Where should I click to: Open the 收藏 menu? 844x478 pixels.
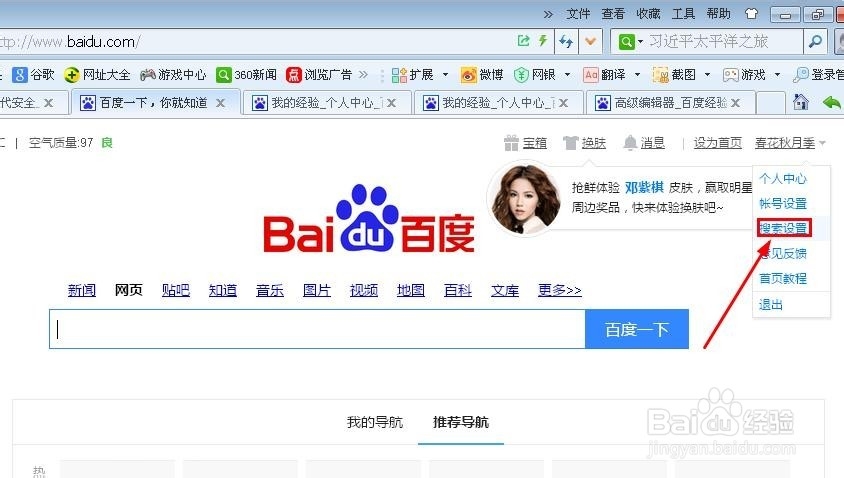click(648, 14)
